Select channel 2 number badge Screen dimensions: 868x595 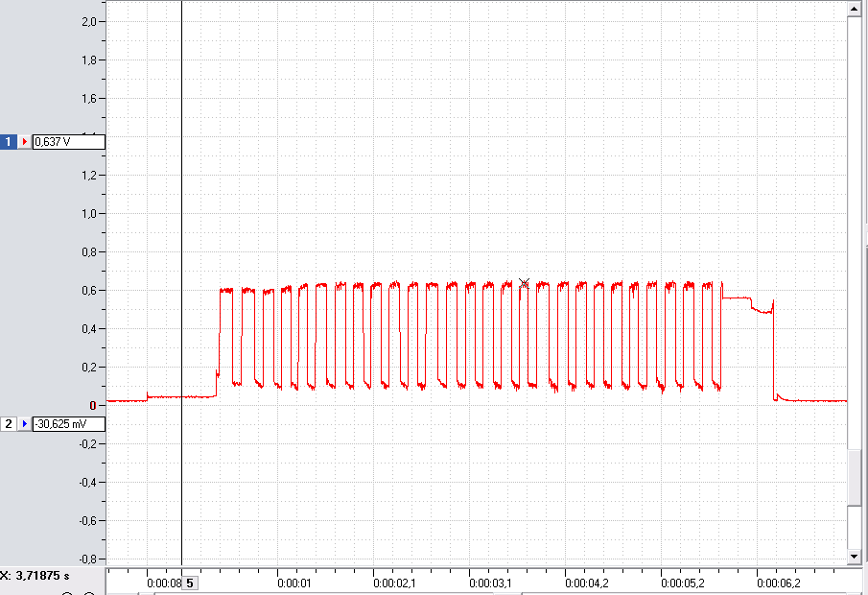click(x=9, y=424)
